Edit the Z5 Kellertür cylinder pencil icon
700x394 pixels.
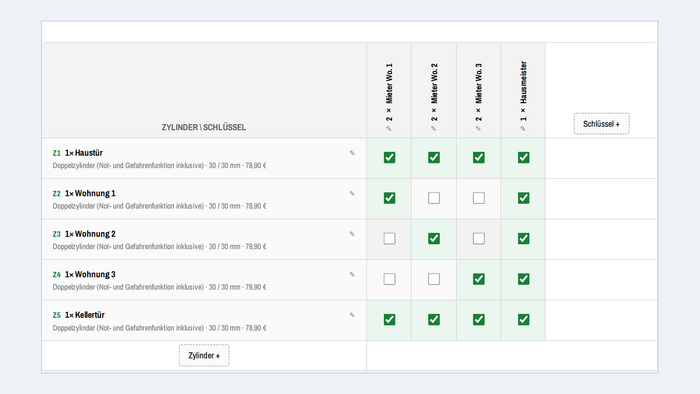point(352,315)
